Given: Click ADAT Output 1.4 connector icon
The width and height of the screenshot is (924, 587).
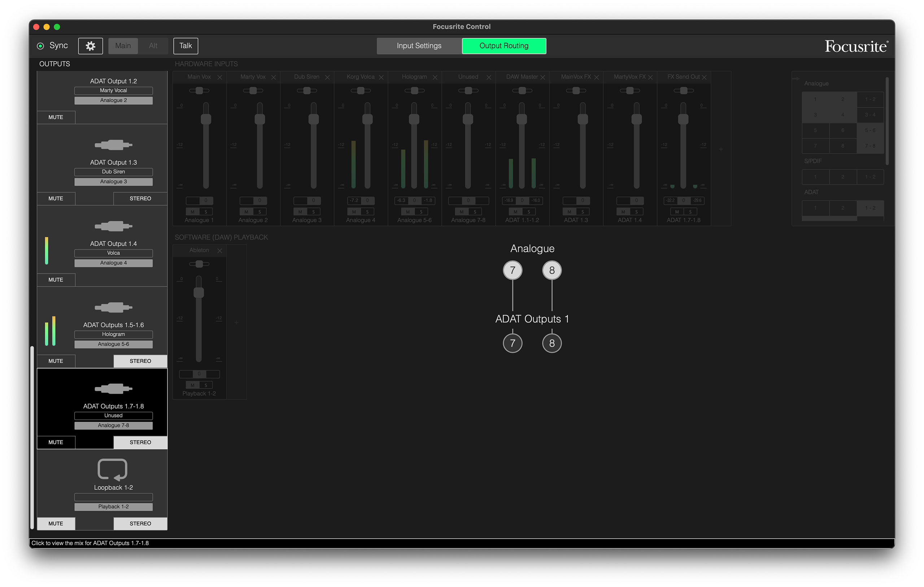Looking at the screenshot, I should click(114, 226).
